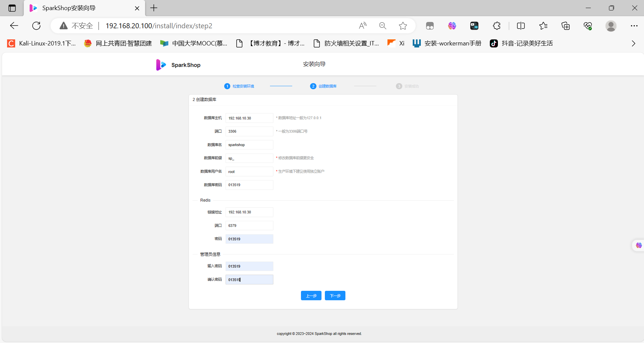Open the tab actions menu icon
644x343 pixels.
pos(12,8)
